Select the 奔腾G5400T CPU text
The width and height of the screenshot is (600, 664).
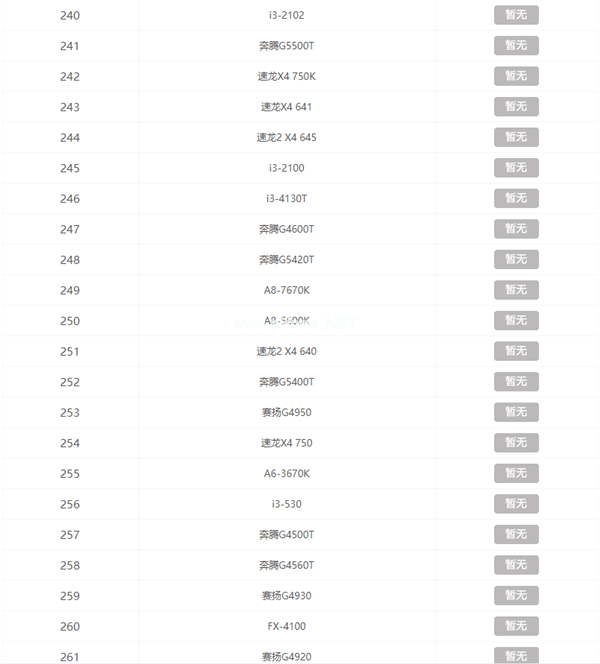pos(286,382)
